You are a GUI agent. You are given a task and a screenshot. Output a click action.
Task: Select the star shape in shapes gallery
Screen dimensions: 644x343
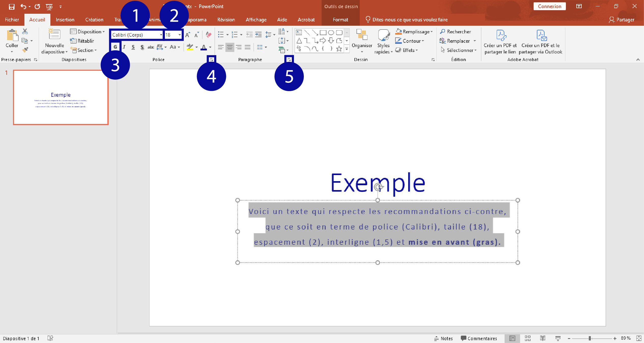click(x=339, y=49)
